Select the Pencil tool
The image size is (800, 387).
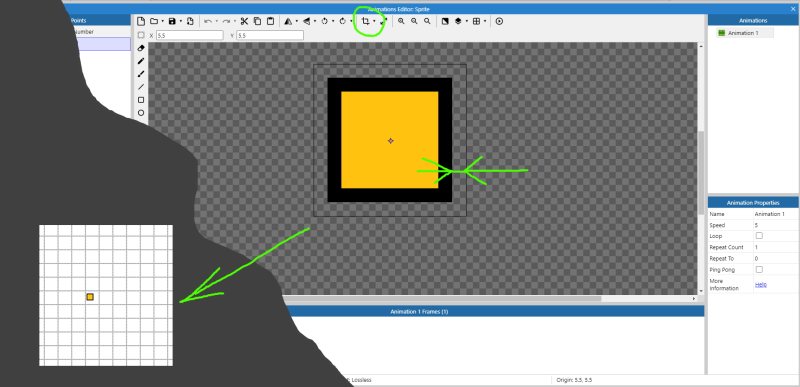(x=141, y=61)
